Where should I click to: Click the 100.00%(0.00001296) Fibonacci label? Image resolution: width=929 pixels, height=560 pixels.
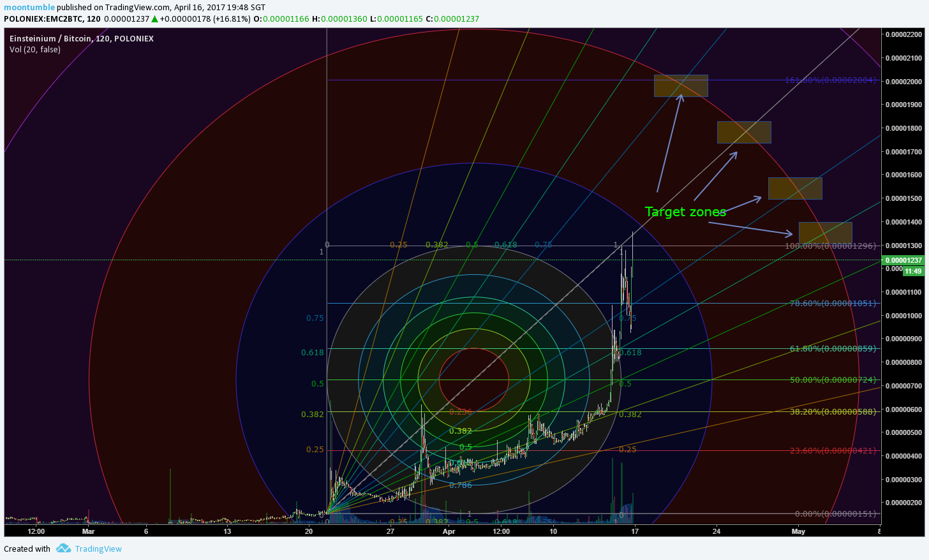[x=831, y=246]
